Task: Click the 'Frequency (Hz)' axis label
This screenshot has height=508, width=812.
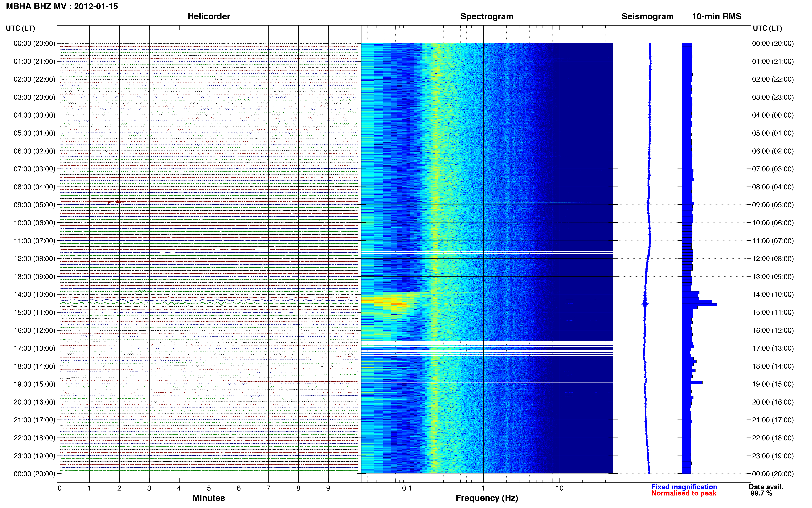Action: pyautogui.click(x=487, y=498)
